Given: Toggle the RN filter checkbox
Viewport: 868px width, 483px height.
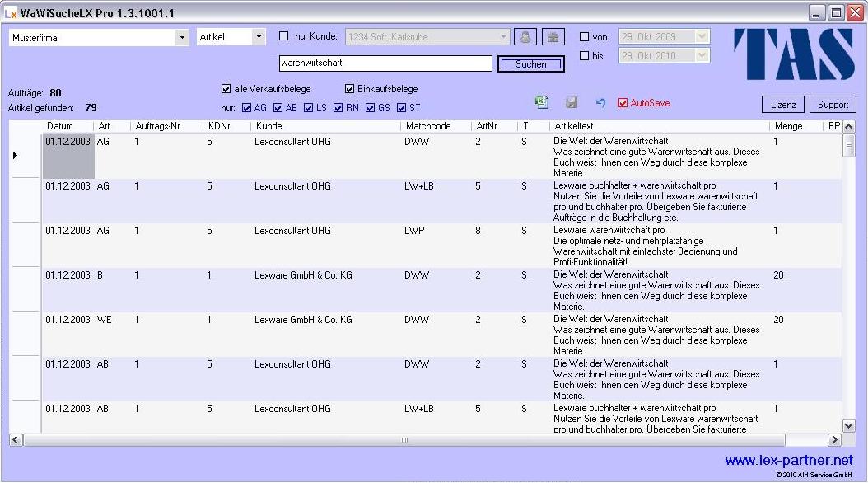Looking at the screenshot, I should pos(338,107).
